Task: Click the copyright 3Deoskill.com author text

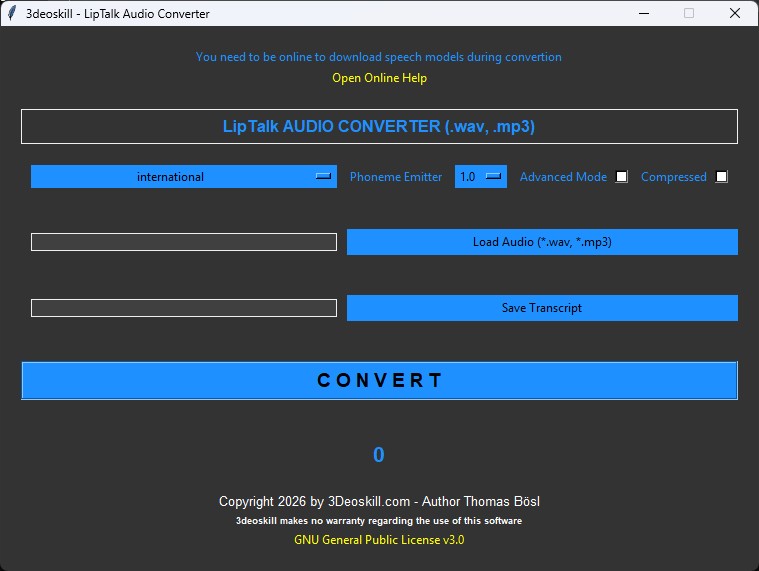Action: tap(379, 501)
